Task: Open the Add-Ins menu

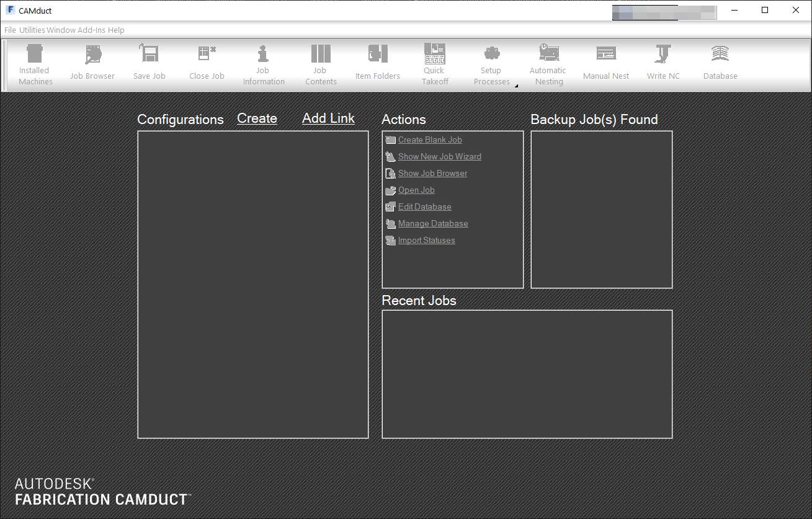Action: 91,30
